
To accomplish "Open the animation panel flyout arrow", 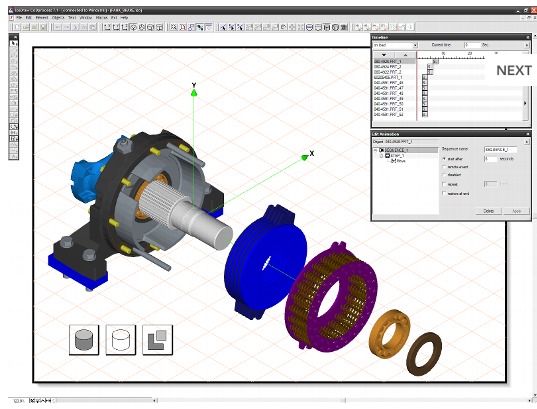I will pos(527,142).
